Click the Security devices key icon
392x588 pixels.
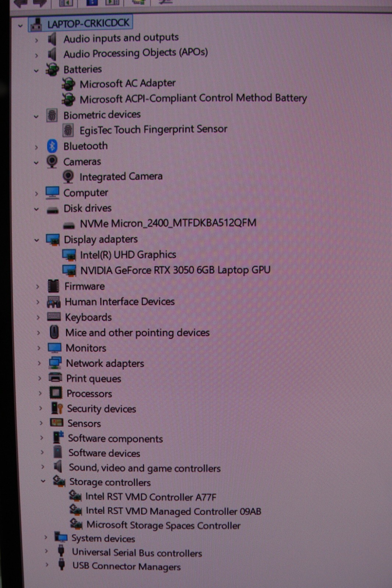pos(57,408)
